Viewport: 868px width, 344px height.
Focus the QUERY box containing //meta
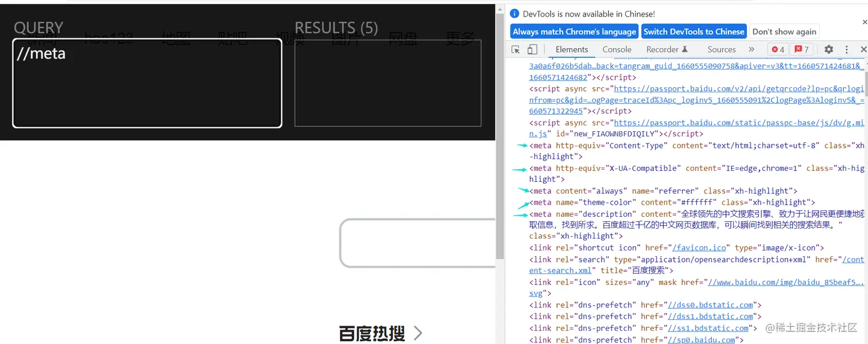tap(147, 83)
